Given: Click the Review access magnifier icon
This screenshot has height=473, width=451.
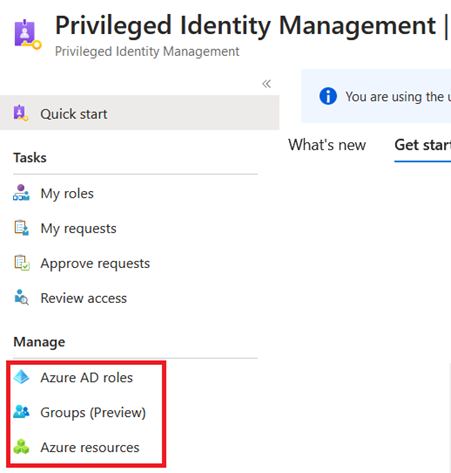Looking at the screenshot, I should pyautogui.click(x=21, y=297).
